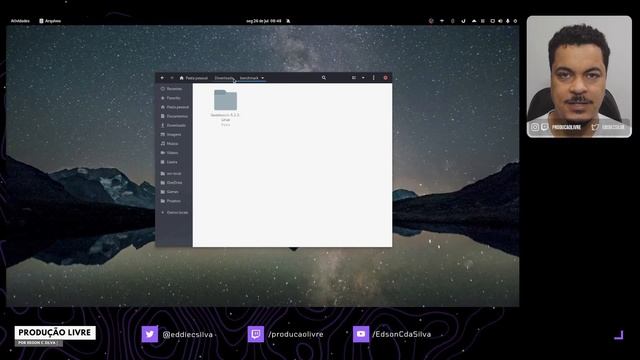
Task: Open Projetos in the sidebar
Action: pyautogui.click(x=171, y=201)
